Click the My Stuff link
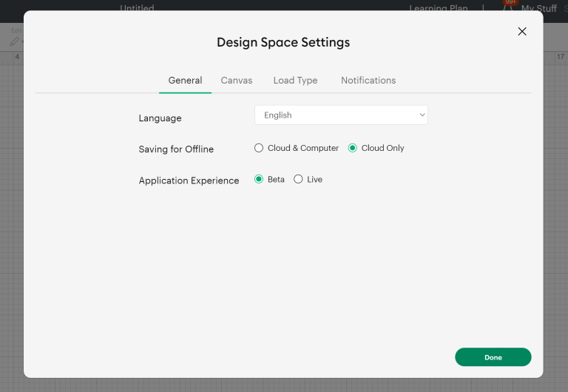The image size is (568, 392). pos(538,8)
